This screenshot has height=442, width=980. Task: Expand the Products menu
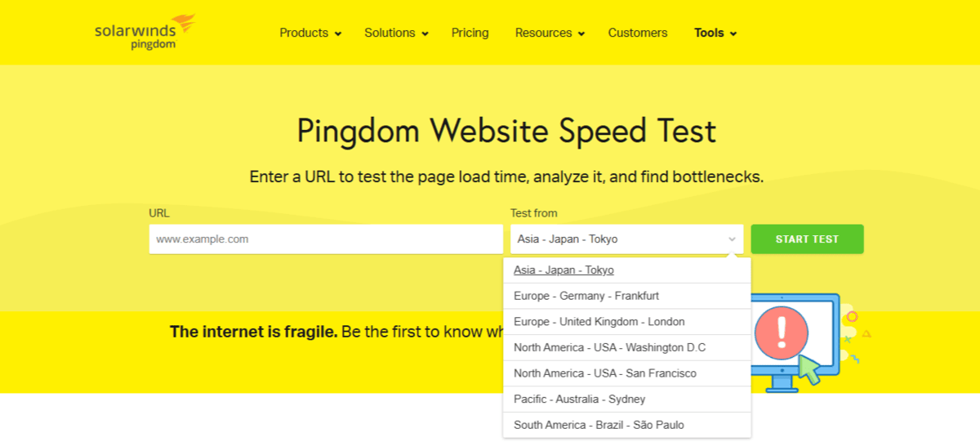pos(310,33)
